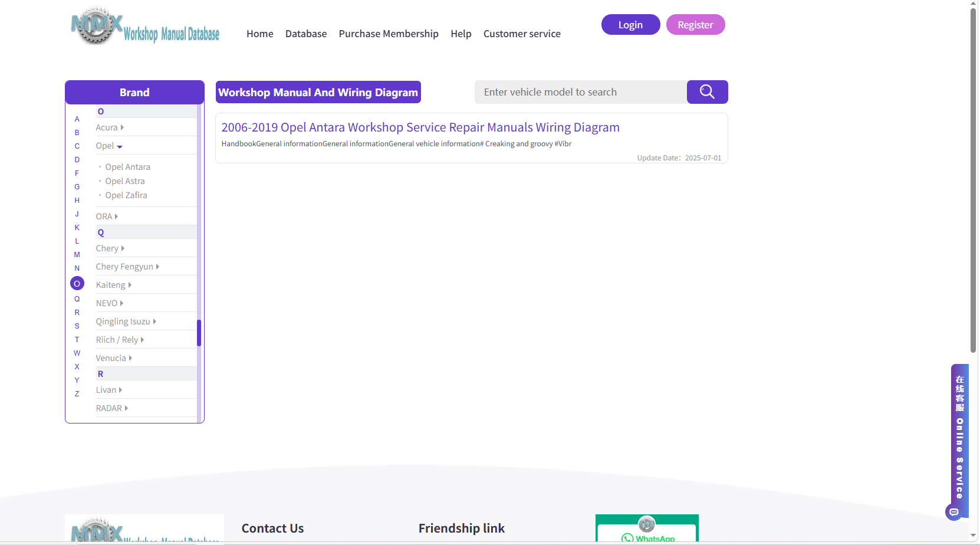Jump to brand letter C
This screenshot has height=545, width=980.
click(x=77, y=146)
